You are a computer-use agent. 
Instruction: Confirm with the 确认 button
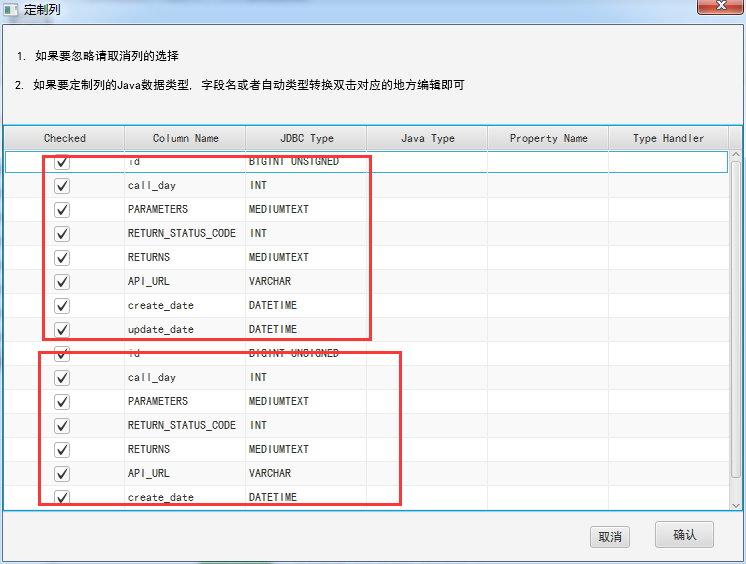click(684, 534)
